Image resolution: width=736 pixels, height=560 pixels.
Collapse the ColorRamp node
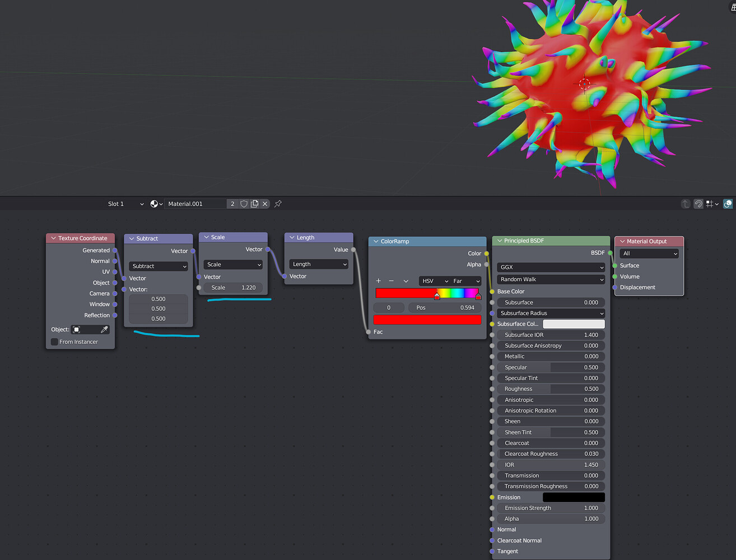[x=376, y=241]
